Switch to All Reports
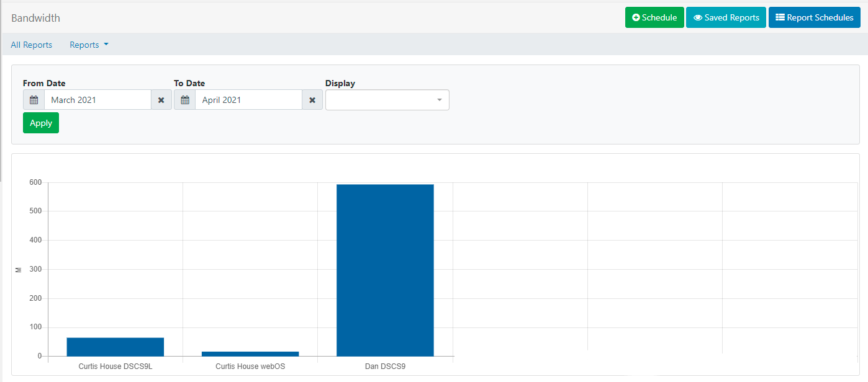The height and width of the screenshot is (382, 868). tap(31, 45)
